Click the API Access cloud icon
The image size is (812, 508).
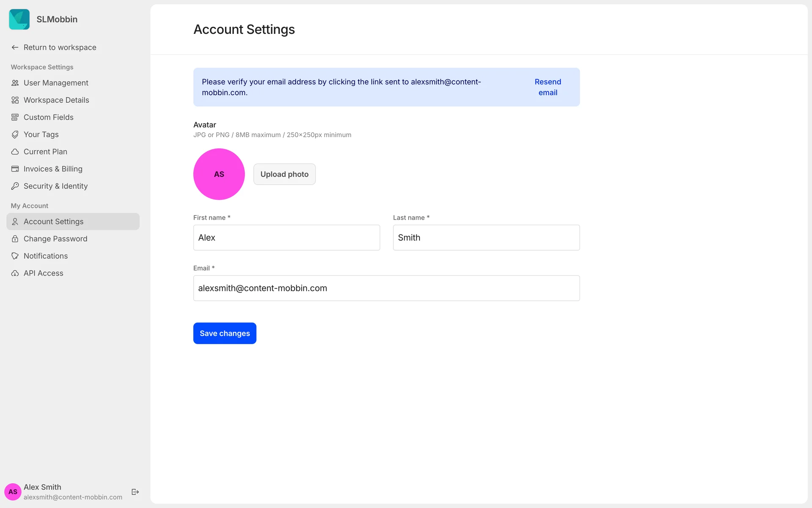(x=15, y=273)
